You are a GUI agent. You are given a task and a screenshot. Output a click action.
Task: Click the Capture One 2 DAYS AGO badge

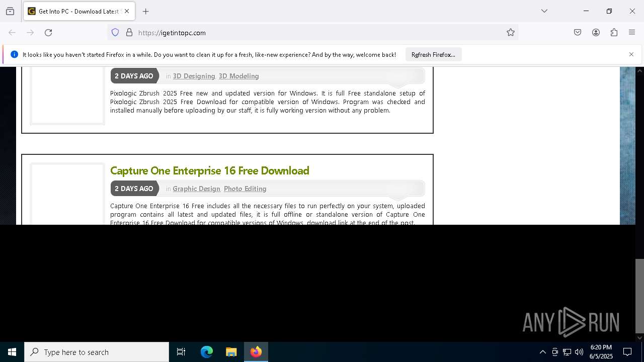(134, 189)
